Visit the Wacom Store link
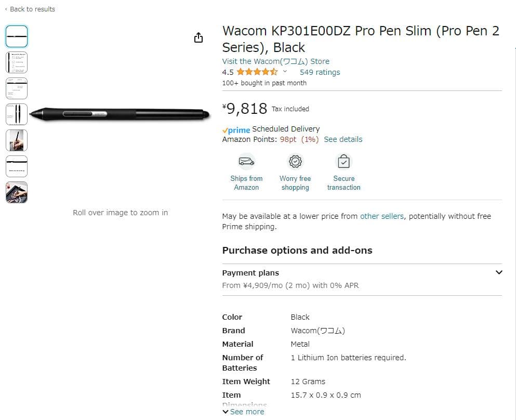Image resolution: width=516 pixels, height=420 pixels. (276, 61)
